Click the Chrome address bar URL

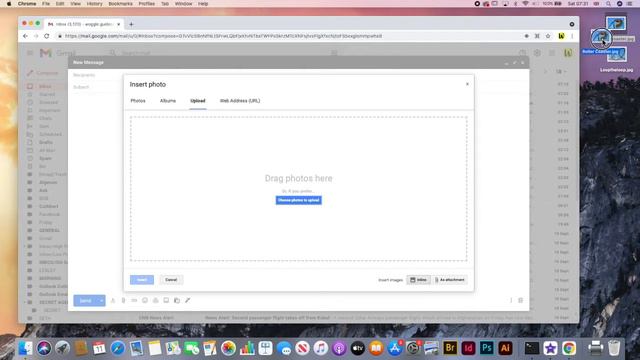(223, 36)
